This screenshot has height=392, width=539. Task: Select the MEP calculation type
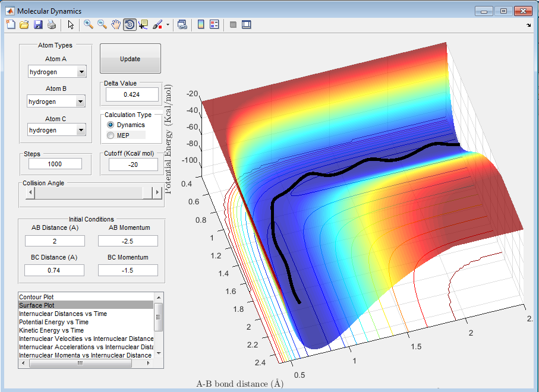pyautogui.click(x=111, y=135)
